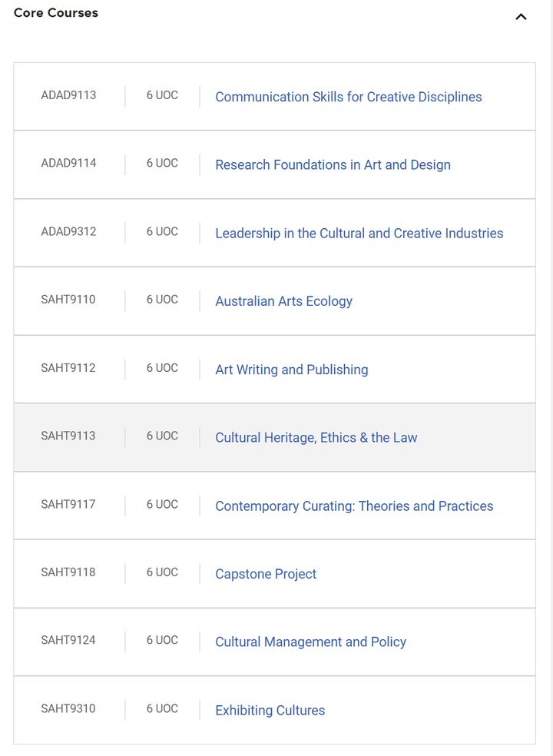The image size is (553, 756).
Task: Select the SAHT9110 course code
Action: (x=68, y=300)
